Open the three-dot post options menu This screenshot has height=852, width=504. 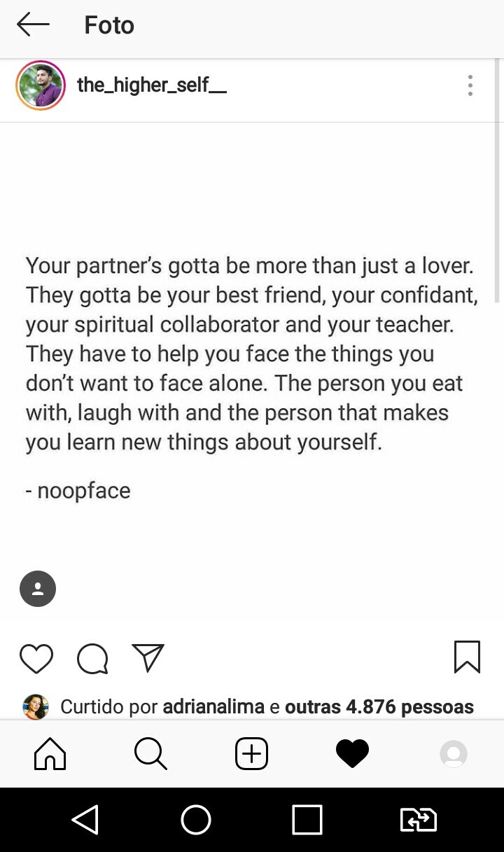click(470, 85)
